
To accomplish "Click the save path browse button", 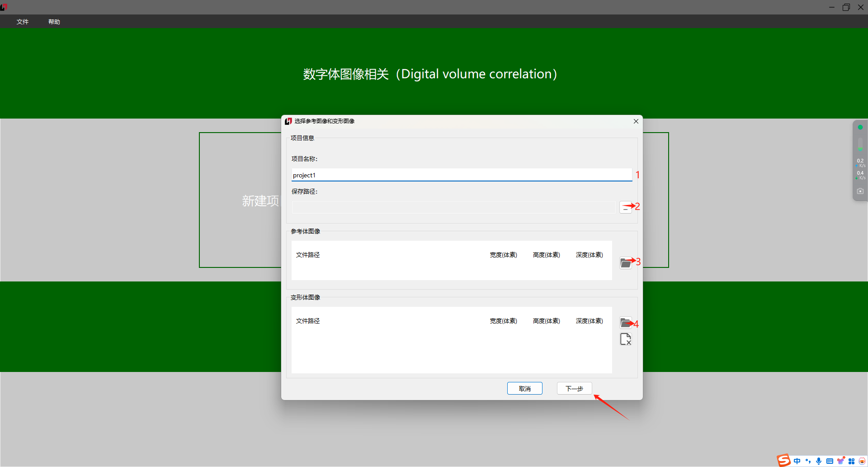I will [625, 207].
